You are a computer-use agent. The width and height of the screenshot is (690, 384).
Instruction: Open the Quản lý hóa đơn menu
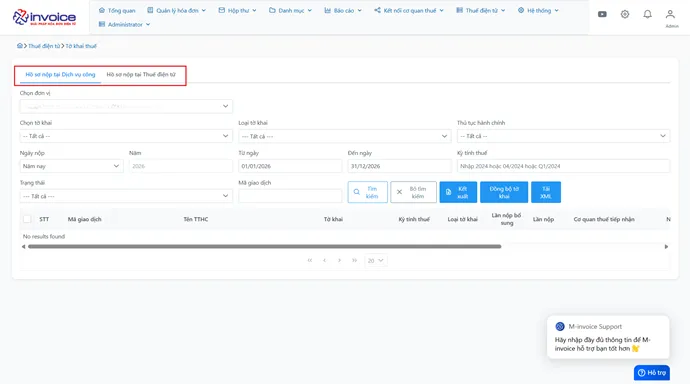[x=176, y=10]
